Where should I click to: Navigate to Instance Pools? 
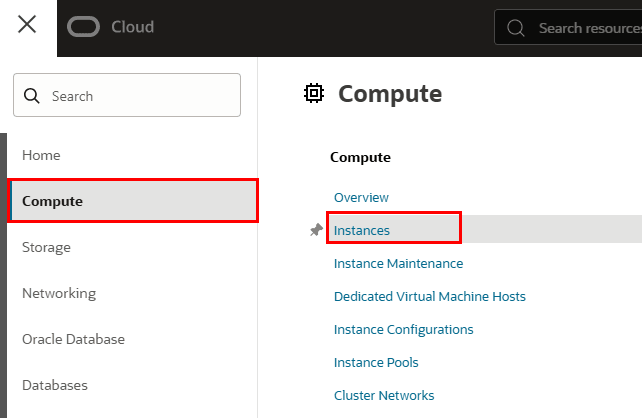point(376,362)
